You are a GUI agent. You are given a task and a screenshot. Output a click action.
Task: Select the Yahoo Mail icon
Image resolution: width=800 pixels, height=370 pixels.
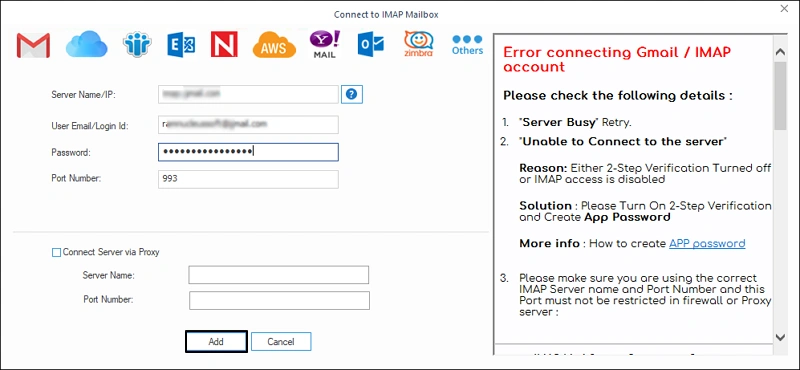tap(325, 44)
